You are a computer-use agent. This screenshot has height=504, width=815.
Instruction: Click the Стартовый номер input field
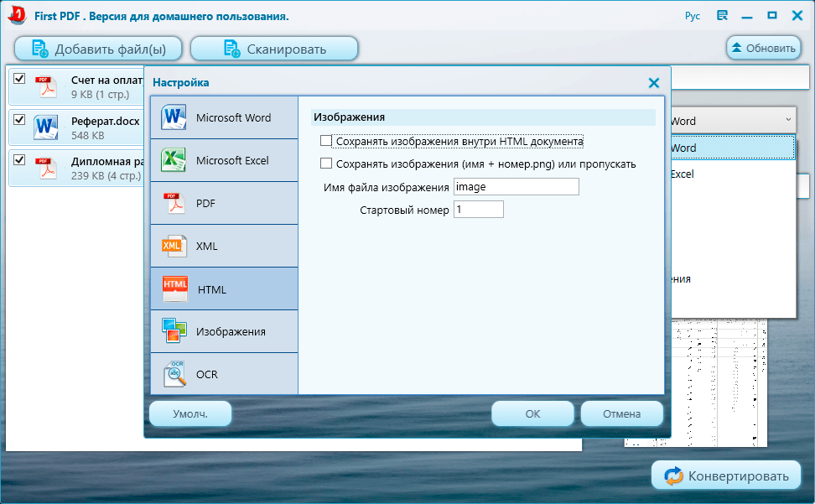[478, 210]
